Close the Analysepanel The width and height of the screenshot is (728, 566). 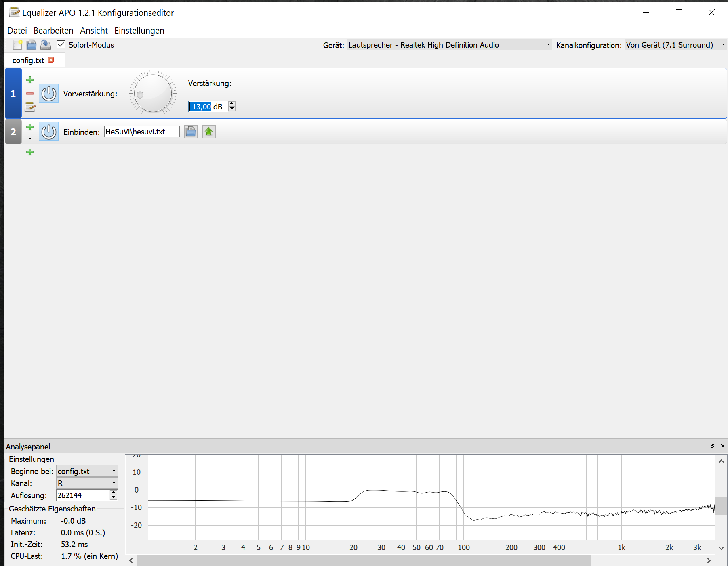pos(723,446)
